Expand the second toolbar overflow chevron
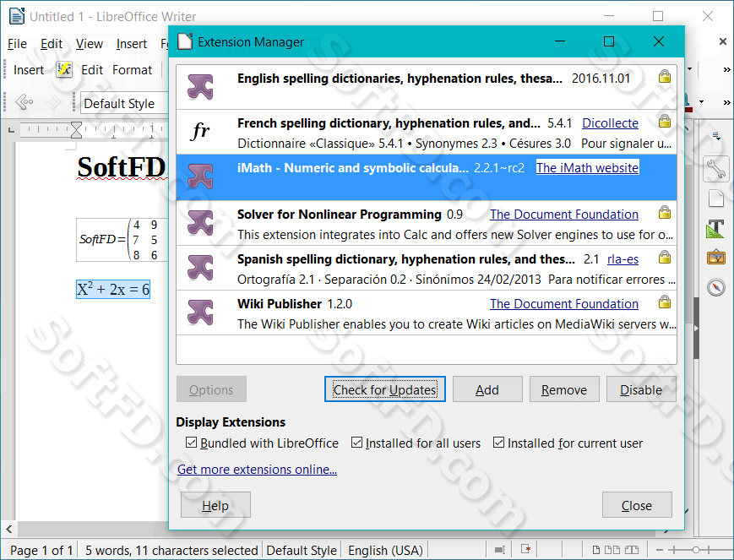The width and height of the screenshot is (734, 560). click(x=726, y=102)
